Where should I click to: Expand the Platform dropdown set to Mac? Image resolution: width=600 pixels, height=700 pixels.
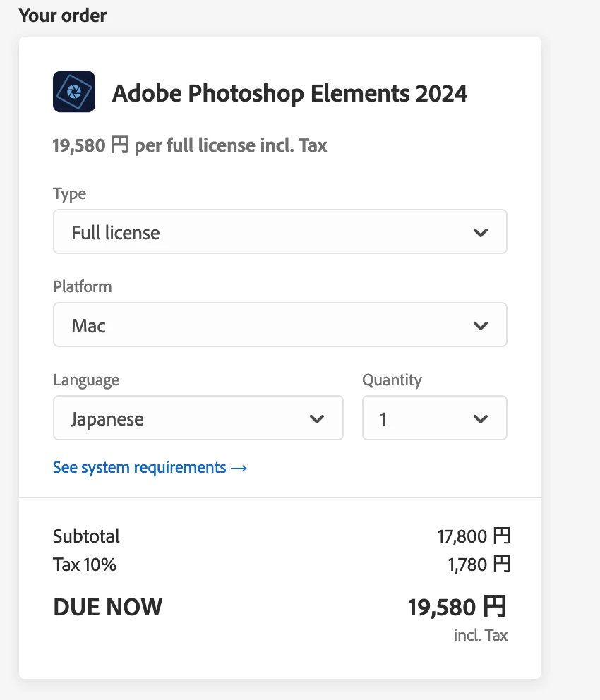coord(280,325)
